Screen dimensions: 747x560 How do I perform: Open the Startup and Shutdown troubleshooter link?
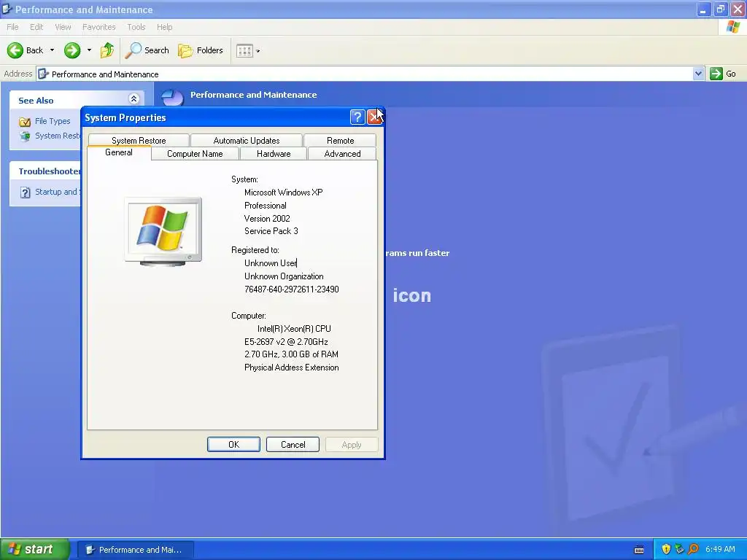tap(57, 192)
